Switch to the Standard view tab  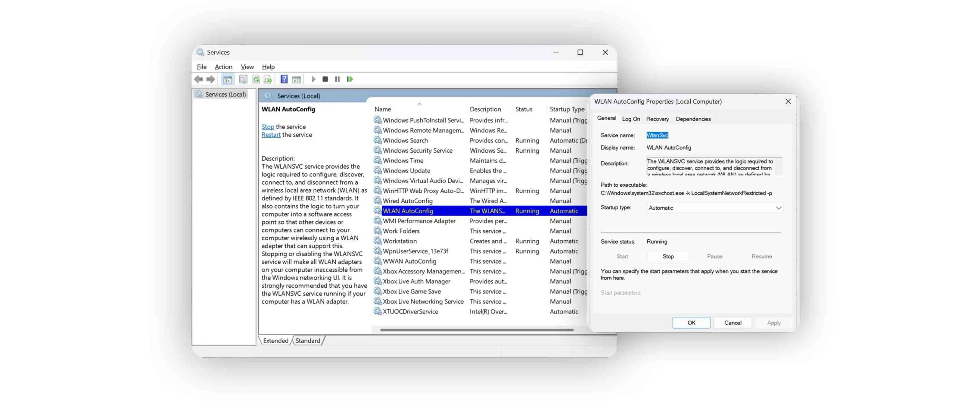click(x=308, y=341)
